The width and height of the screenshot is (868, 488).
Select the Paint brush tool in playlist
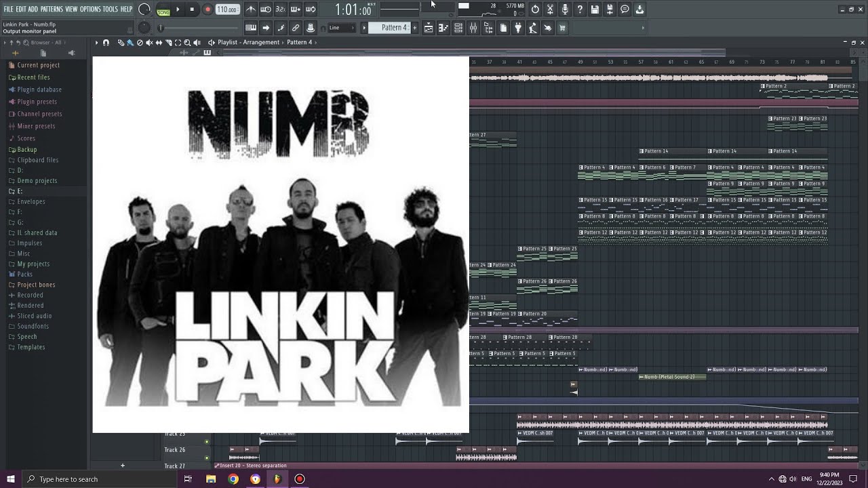[x=130, y=43]
